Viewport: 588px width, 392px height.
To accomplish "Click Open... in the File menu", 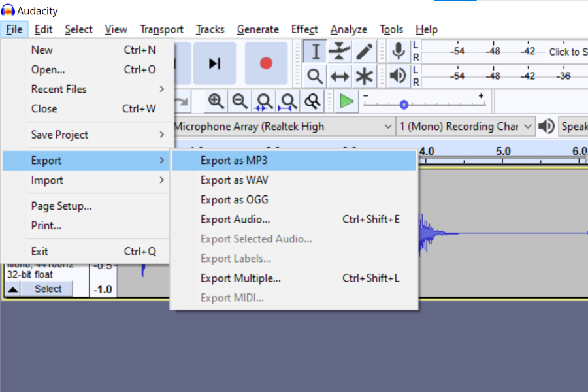I will click(x=88, y=69).
